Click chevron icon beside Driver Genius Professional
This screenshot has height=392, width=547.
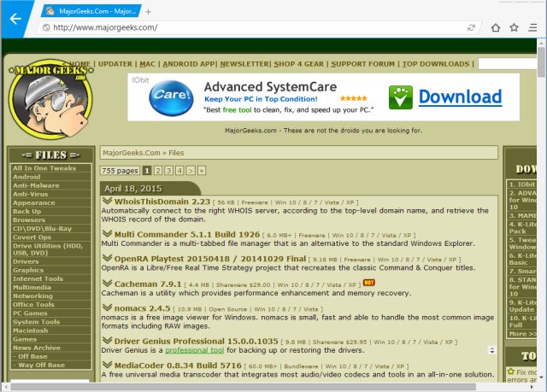(x=107, y=340)
